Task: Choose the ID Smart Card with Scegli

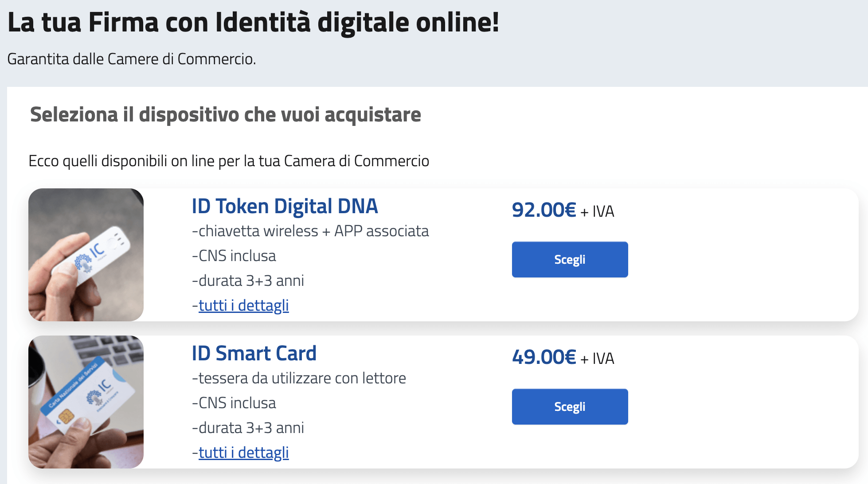Action: [570, 406]
